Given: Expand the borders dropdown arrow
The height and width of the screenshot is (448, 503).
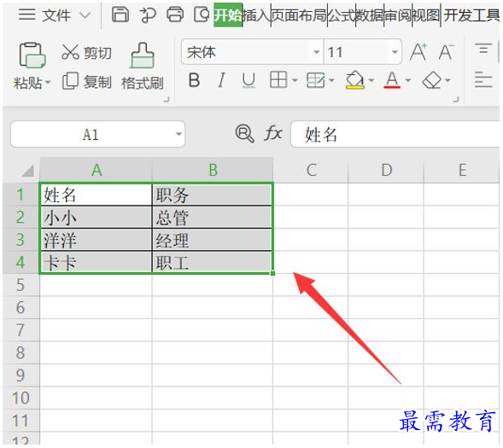Looking at the screenshot, I should click(x=295, y=80).
